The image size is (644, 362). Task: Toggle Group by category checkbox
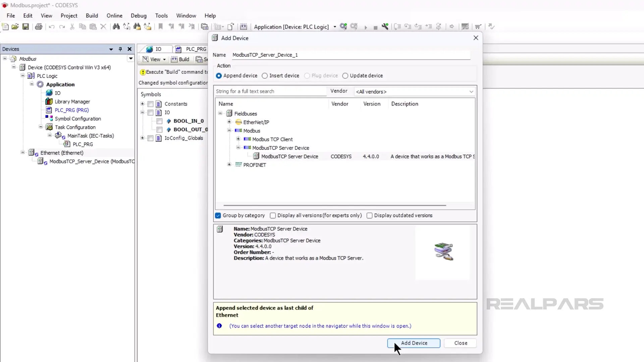[x=218, y=216]
